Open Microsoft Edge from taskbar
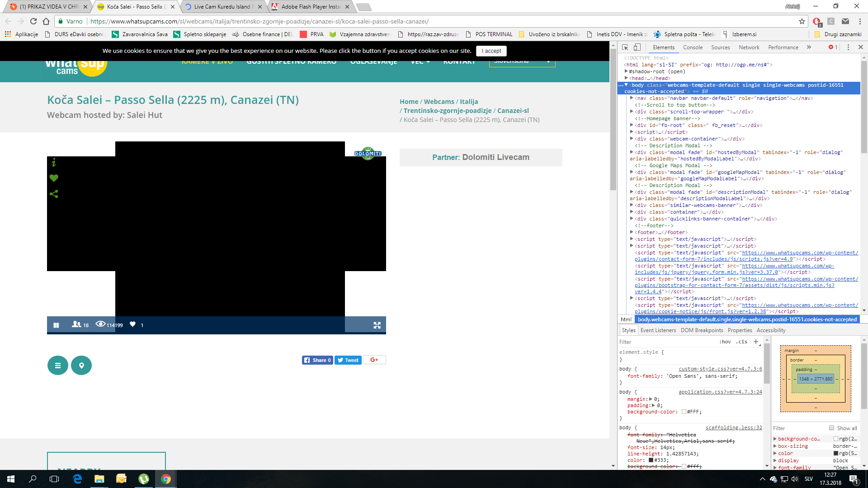The width and height of the screenshot is (868, 488). click(x=77, y=479)
